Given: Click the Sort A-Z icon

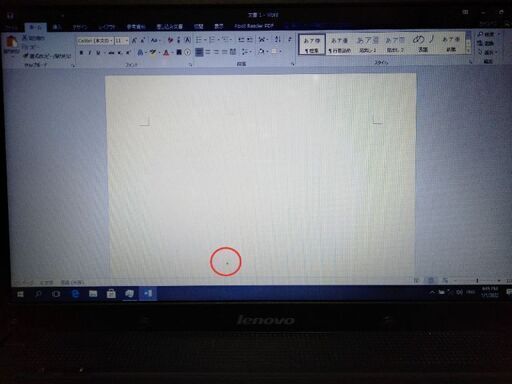Looking at the screenshot, I should click(277, 39).
